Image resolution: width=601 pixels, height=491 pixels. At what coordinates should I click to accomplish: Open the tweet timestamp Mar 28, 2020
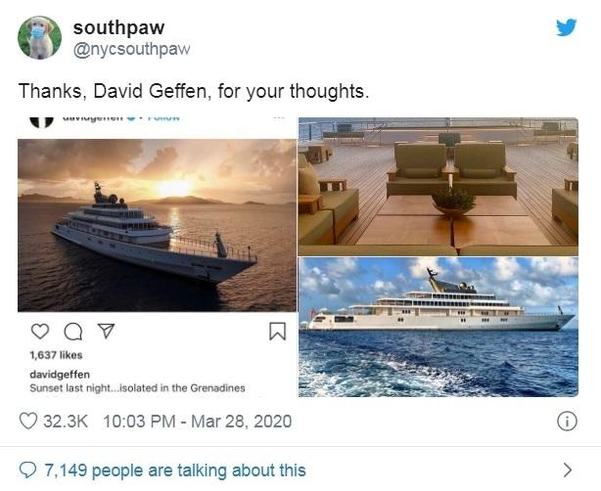197,421
